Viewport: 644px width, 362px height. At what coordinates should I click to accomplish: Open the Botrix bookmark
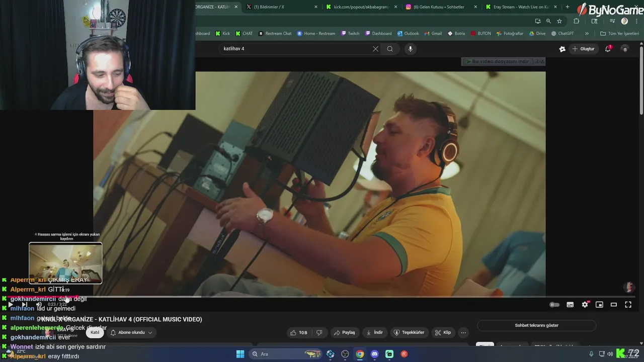456,34
